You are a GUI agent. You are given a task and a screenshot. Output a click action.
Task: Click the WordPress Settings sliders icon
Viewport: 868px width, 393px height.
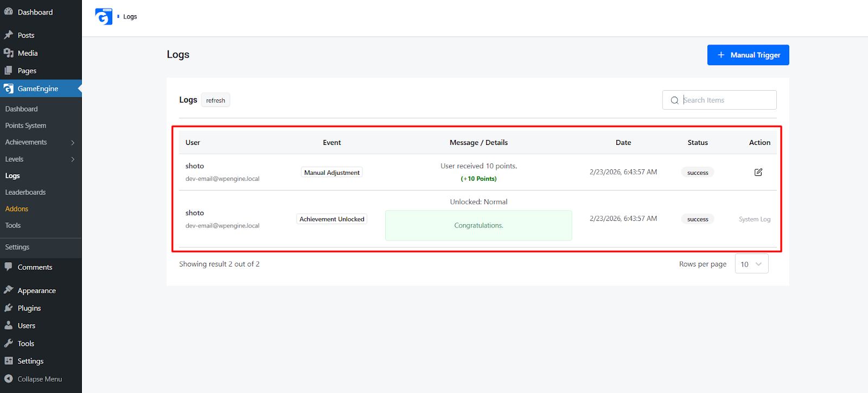[x=9, y=361]
